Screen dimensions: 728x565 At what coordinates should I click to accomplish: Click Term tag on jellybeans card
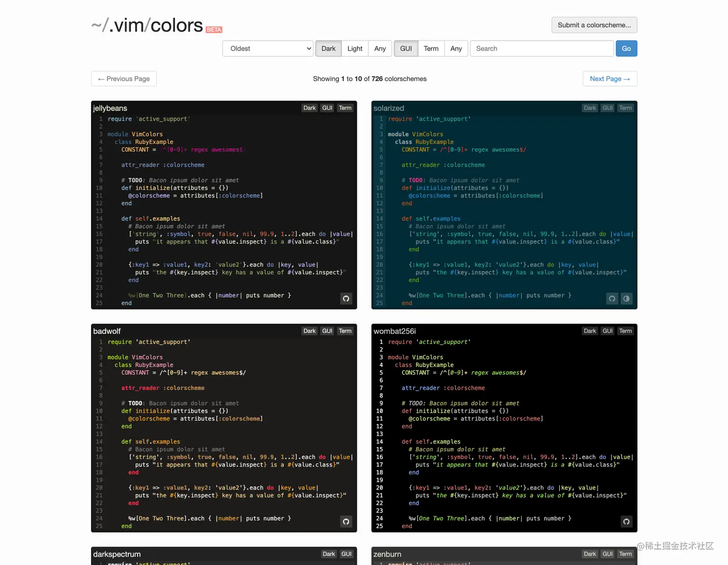pyautogui.click(x=345, y=108)
